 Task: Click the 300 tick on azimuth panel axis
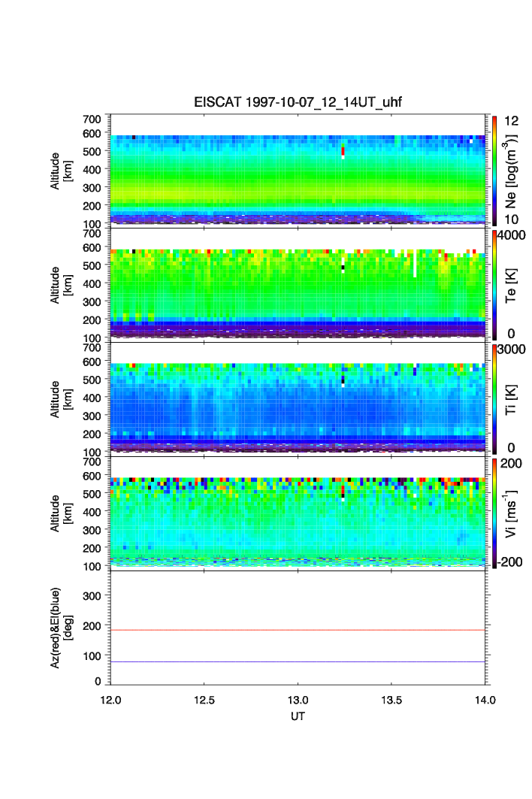tap(92, 596)
